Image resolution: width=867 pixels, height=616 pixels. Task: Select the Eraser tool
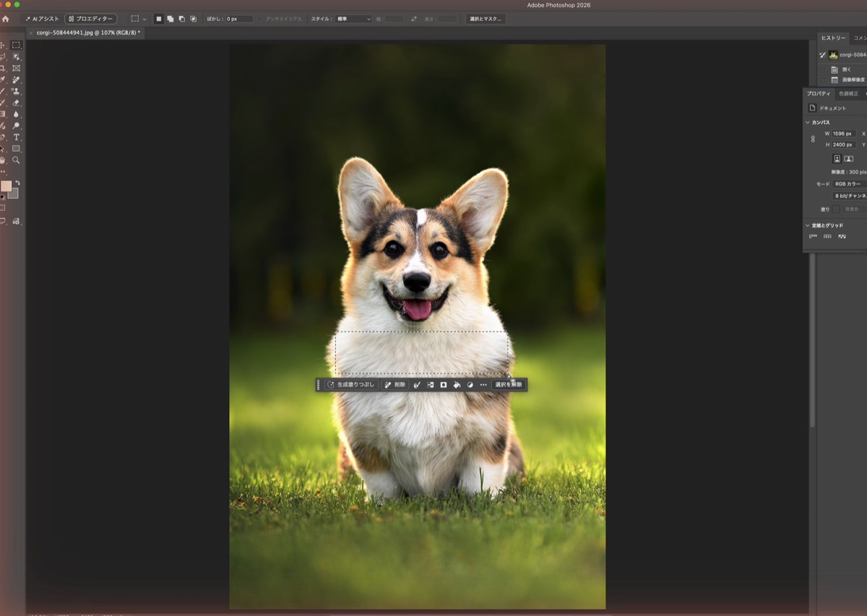tap(16, 103)
